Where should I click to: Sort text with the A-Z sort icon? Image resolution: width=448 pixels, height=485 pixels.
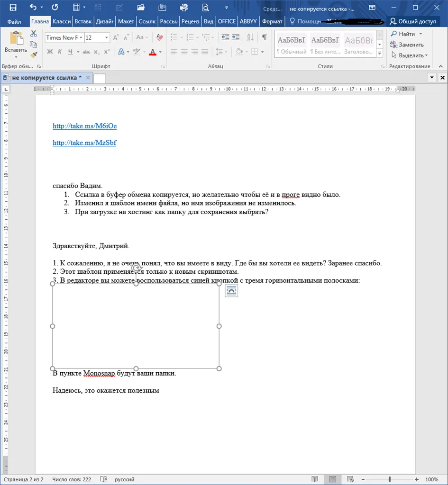[250, 37]
